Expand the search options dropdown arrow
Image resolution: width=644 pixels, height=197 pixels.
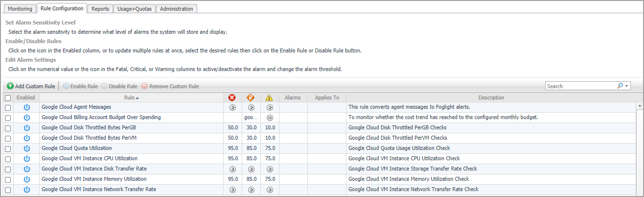626,86
